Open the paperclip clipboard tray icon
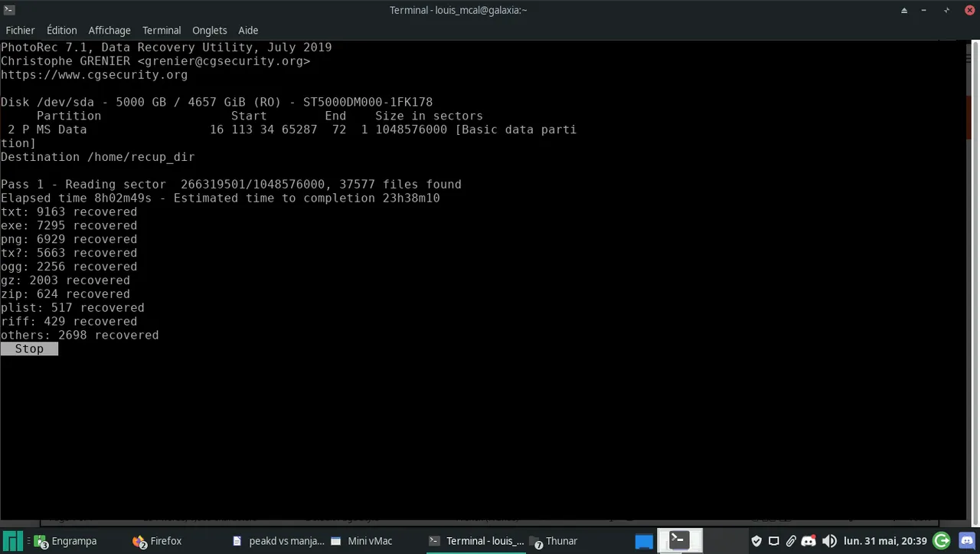The width and height of the screenshot is (980, 554). pyautogui.click(x=792, y=541)
